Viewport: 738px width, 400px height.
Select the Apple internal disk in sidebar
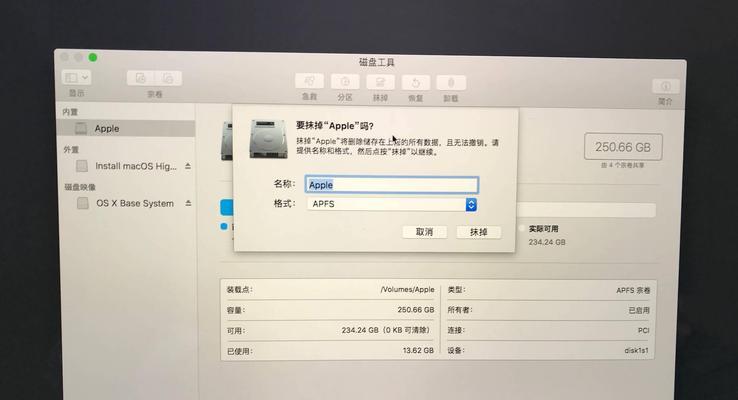(126, 128)
